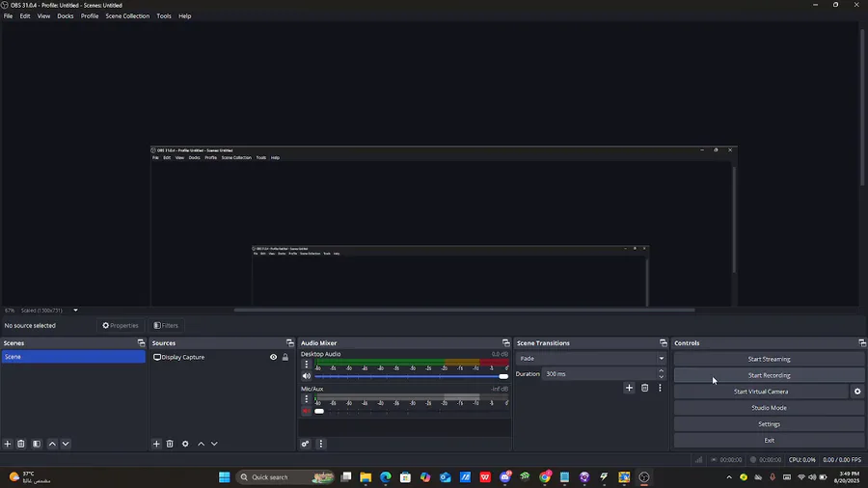Add a new scene with the plus icon
The image size is (868, 488).
[8, 444]
